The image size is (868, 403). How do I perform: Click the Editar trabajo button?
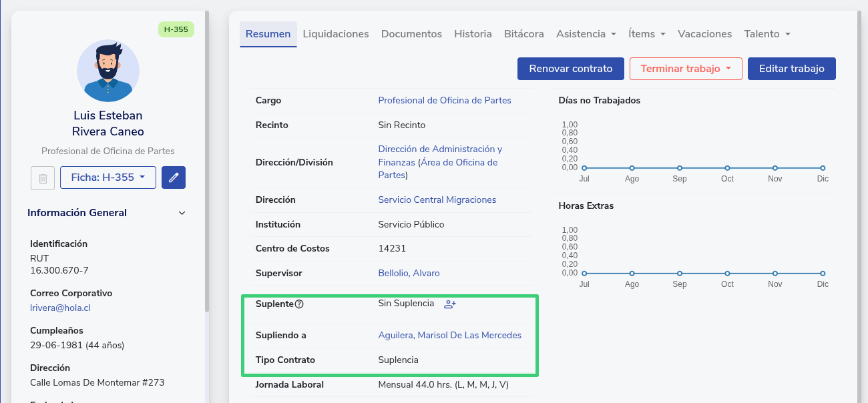coord(791,69)
